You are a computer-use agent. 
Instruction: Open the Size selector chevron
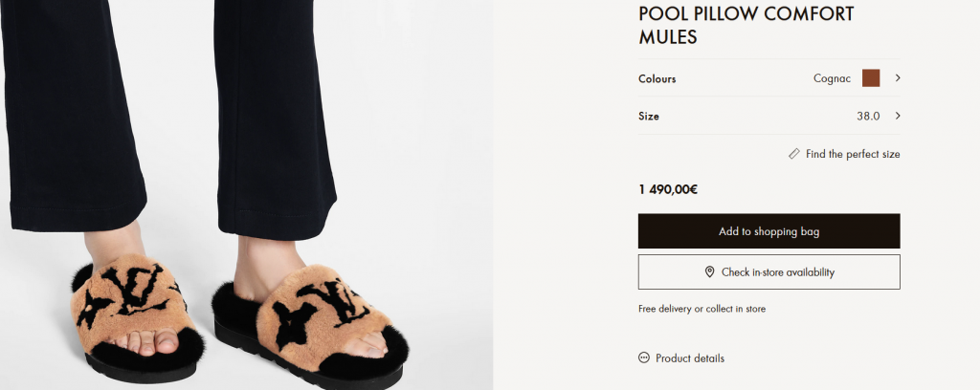pyautogui.click(x=898, y=116)
